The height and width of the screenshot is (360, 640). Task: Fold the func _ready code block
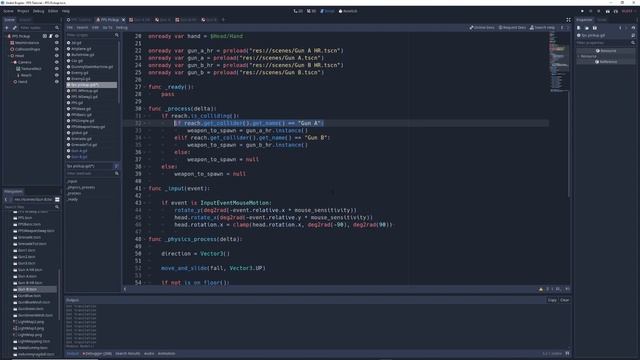click(x=144, y=87)
